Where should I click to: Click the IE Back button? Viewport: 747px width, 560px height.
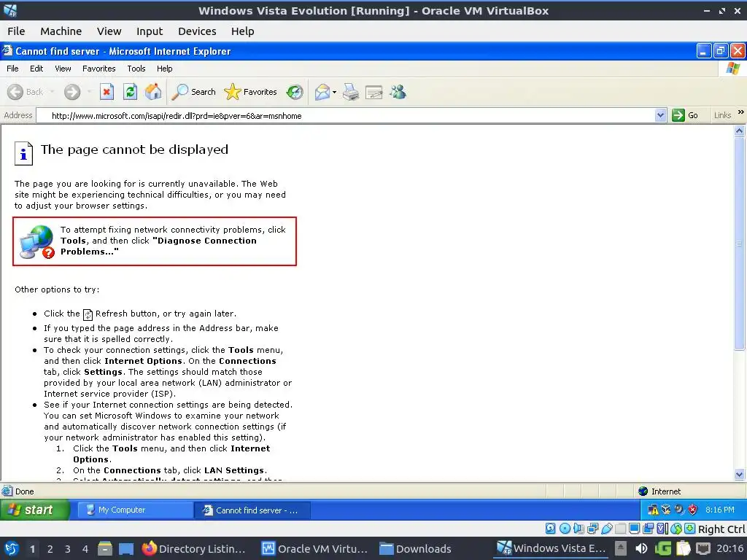[x=26, y=92]
